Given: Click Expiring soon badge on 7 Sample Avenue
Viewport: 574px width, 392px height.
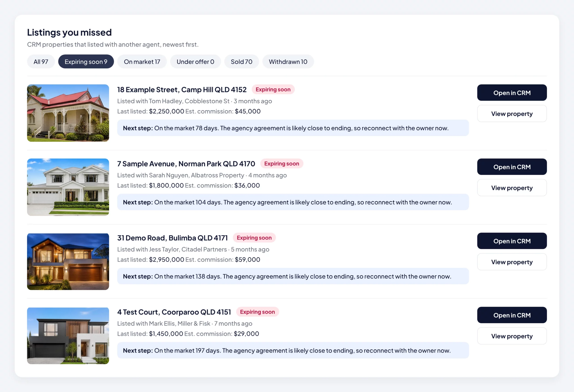Looking at the screenshot, I should pyautogui.click(x=282, y=164).
